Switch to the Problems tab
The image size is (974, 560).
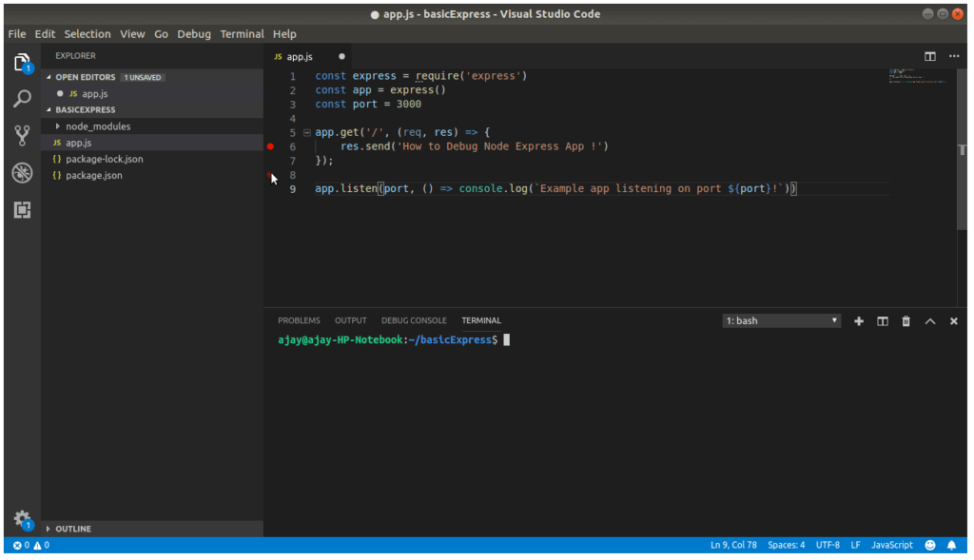(299, 321)
